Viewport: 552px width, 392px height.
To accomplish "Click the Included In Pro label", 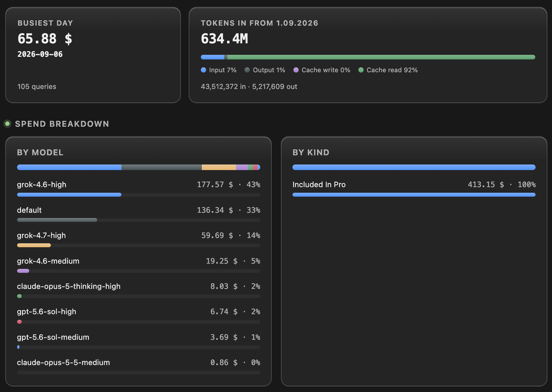I will point(319,185).
